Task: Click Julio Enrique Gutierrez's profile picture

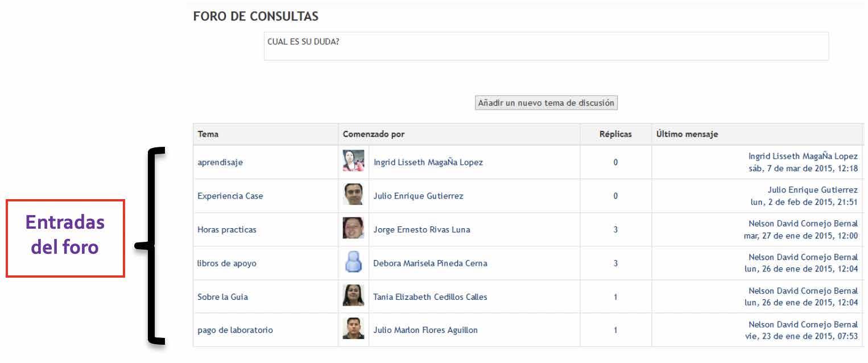Action: click(x=353, y=195)
